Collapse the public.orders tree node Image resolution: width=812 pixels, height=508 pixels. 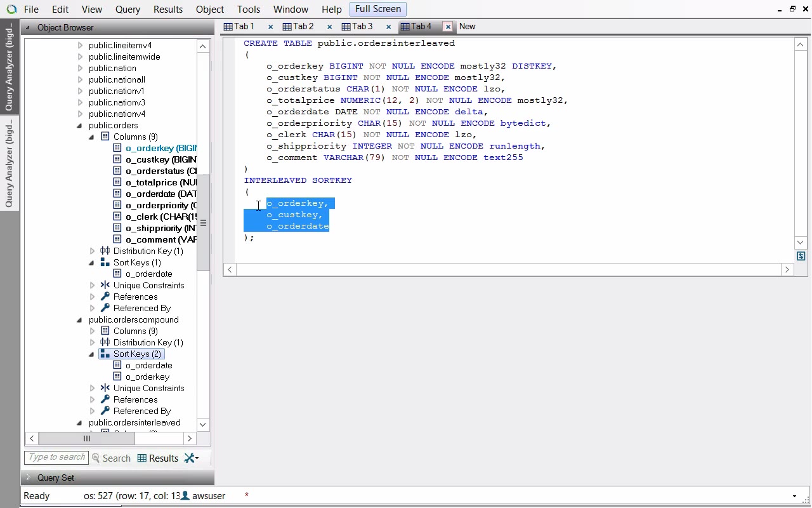[x=80, y=126]
